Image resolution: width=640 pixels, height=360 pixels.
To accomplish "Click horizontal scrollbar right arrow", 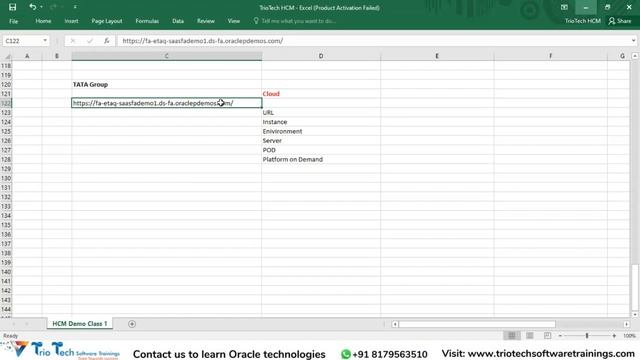I will pyautogui.click(x=627, y=324).
